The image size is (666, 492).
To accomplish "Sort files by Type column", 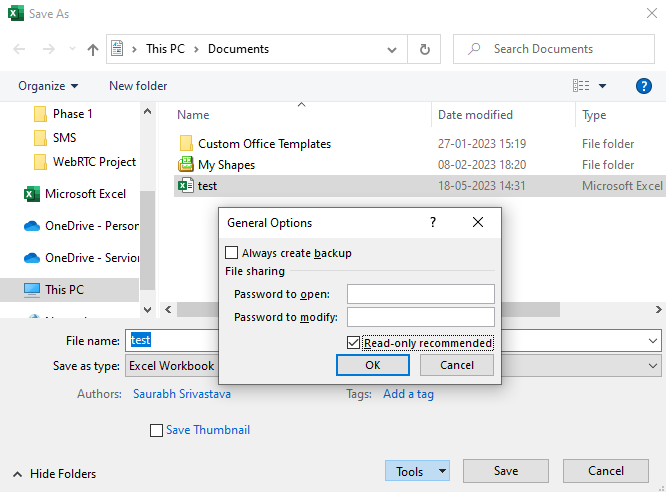I will [594, 115].
